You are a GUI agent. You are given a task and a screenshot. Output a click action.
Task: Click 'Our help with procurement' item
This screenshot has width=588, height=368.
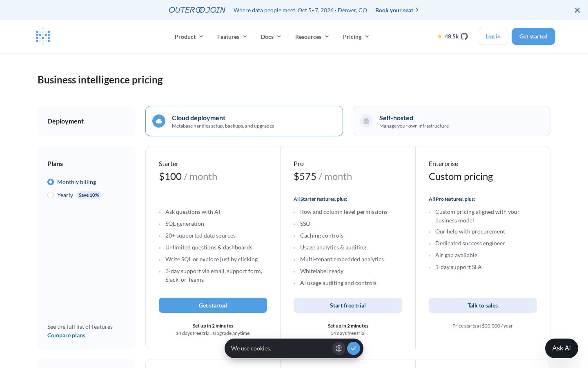pos(470,231)
